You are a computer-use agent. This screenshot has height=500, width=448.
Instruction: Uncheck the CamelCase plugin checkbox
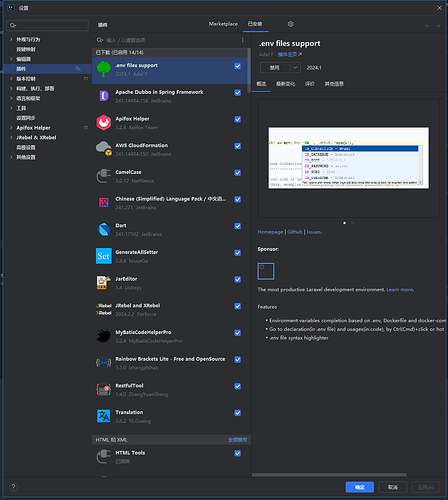[x=238, y=173]
